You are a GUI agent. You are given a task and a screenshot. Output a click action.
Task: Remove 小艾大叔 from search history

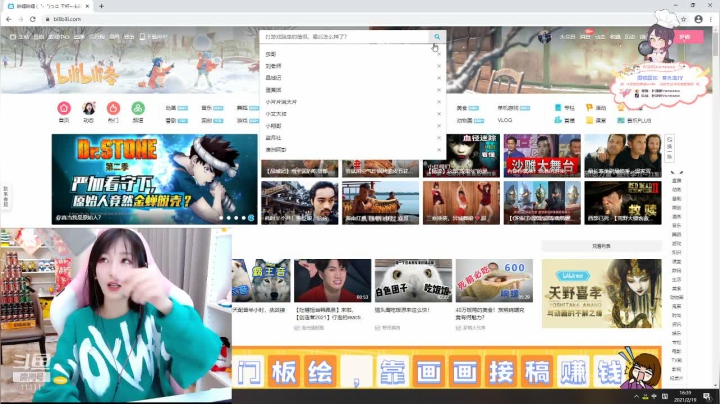(439, 114)
